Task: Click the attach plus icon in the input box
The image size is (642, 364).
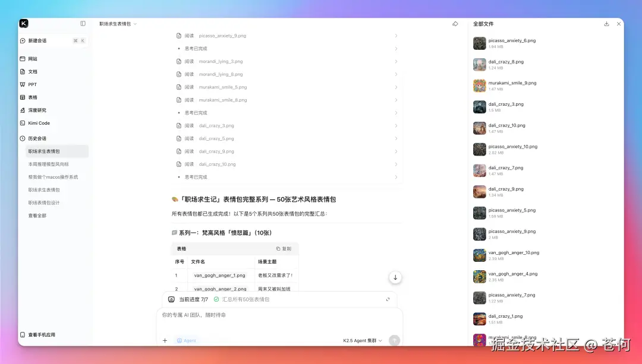Action: (165, 340)
